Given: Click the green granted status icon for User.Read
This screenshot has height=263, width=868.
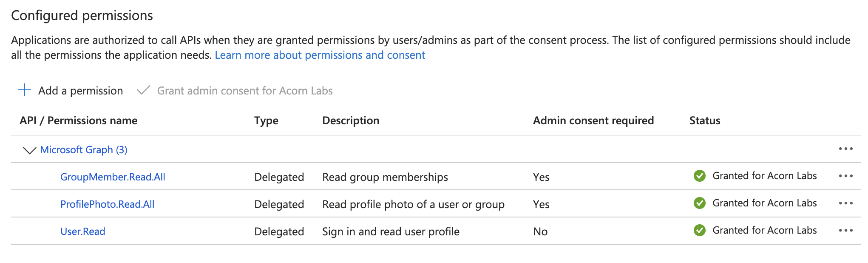Looking at the screenshot, I should pyautogui.click(x=700, y=231).
